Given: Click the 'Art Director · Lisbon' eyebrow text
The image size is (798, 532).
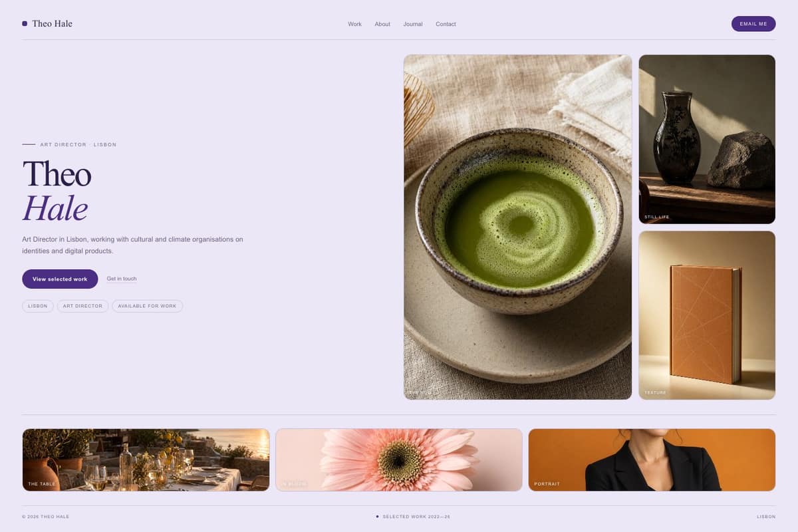Looking at the screenshot, I should 78,144.
